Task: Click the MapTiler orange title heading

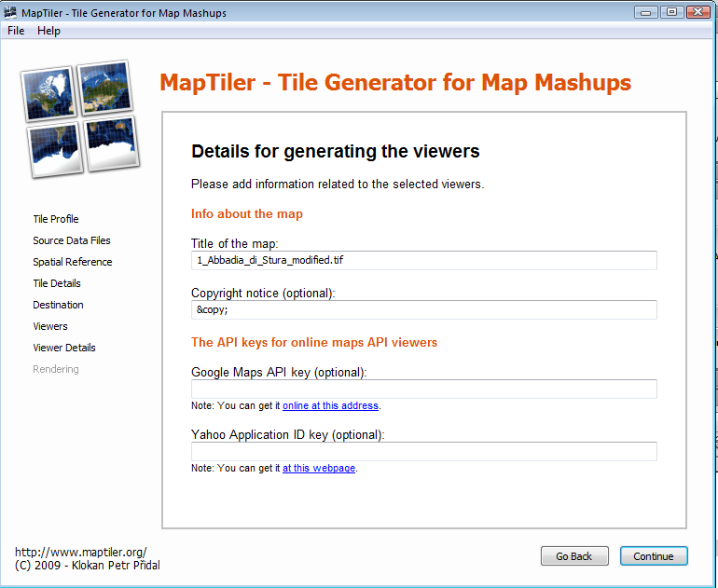Action: point(395,83)
